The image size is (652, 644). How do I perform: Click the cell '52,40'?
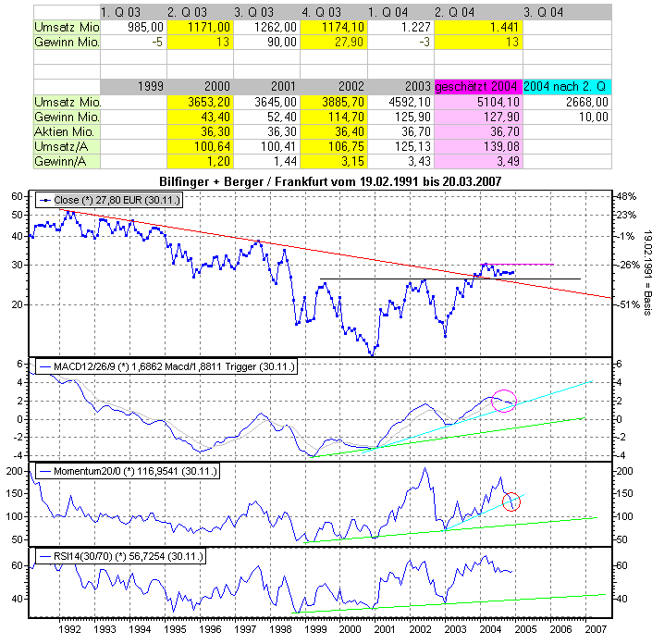click(266, 117)
